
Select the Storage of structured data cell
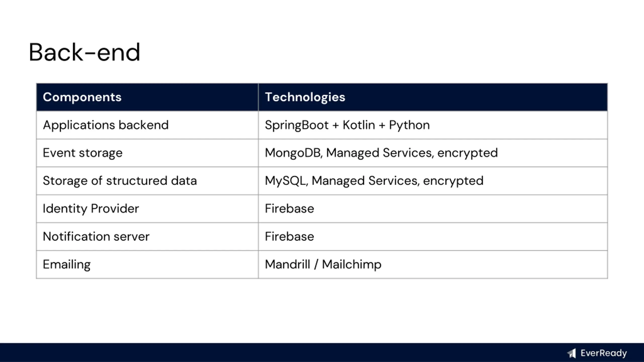(147, 181)
